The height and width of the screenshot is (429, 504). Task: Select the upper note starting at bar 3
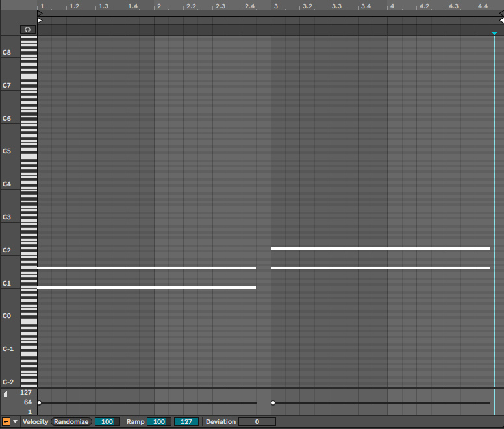380,249
